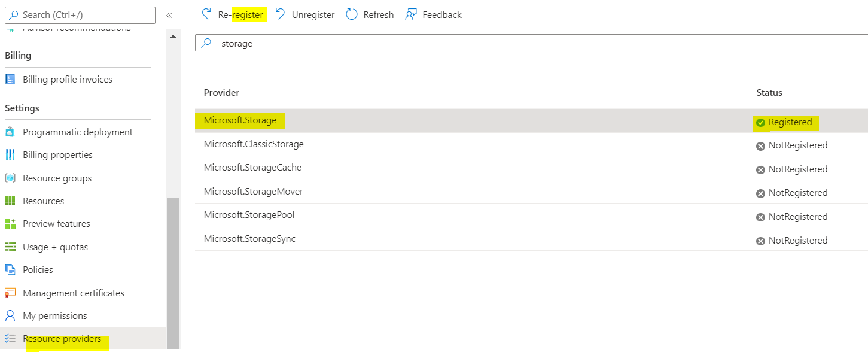Click the Re-register refresh arrow icon
868x352 pixels.
pyautogui.click(x=206, y=14)
